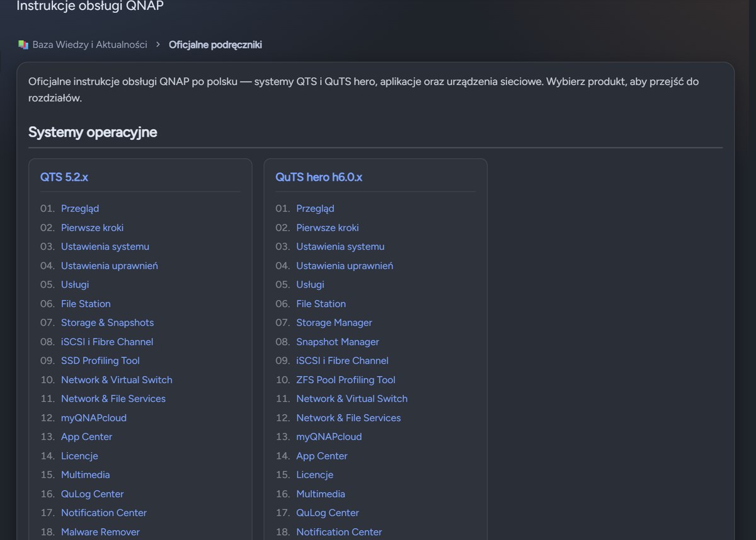Open QTS chapter 01 Przegląd
The height and width of the screenshot is (540, 756).
[x=80, y=209]
